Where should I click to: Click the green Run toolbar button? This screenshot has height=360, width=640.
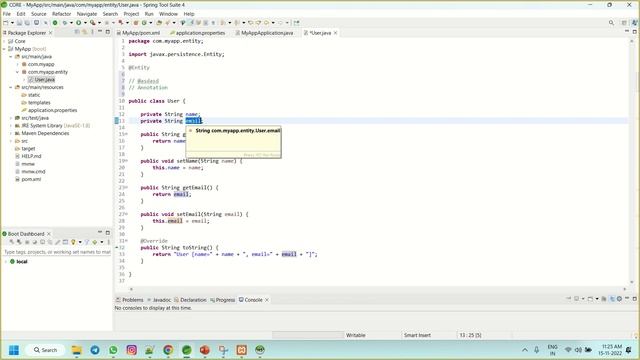[x=79, y=23]
